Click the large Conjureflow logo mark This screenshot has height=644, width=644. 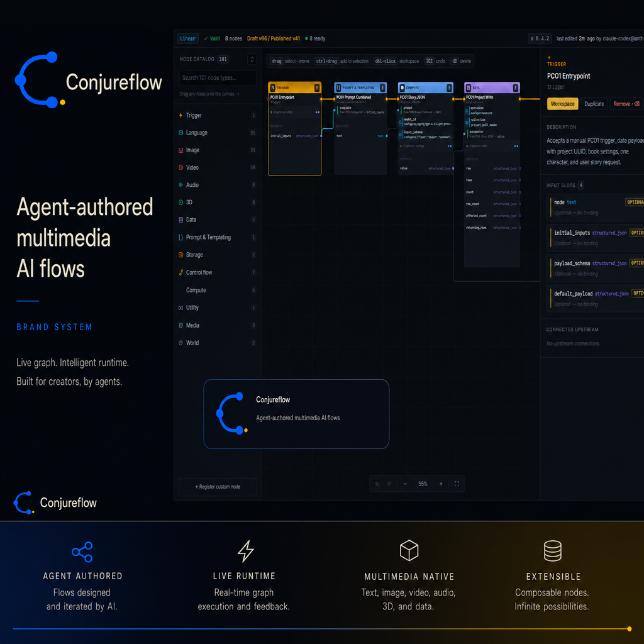tap(40, 80)
